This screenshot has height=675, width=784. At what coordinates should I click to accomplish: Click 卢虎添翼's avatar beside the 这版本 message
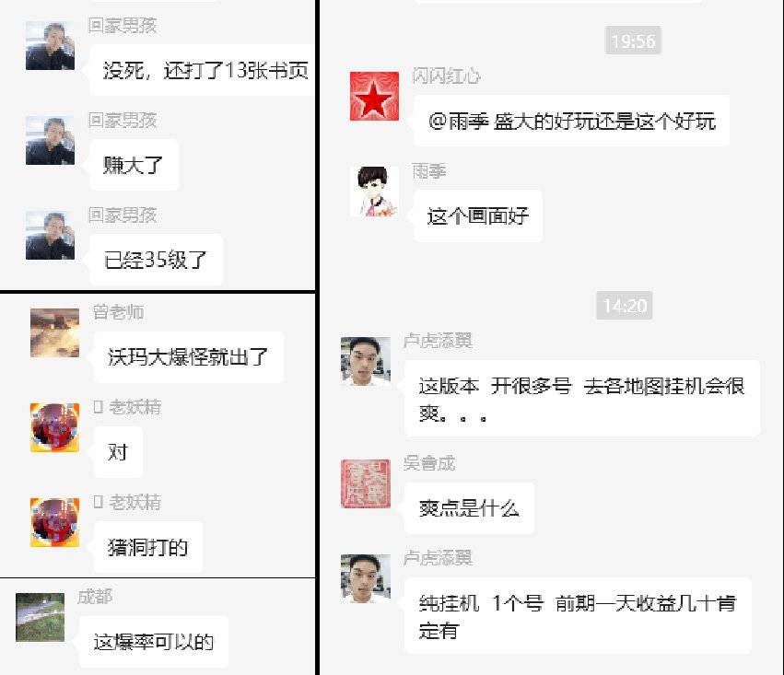tap(366, 361)
